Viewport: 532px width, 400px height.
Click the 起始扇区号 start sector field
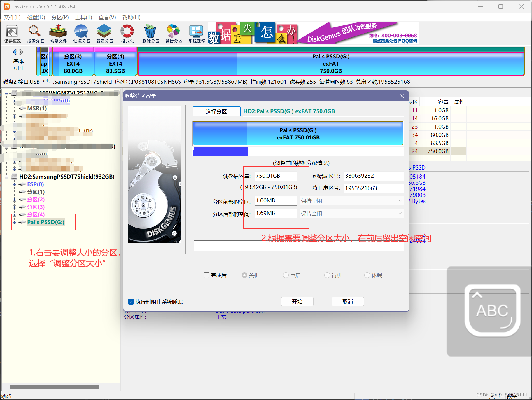point(374,176)
